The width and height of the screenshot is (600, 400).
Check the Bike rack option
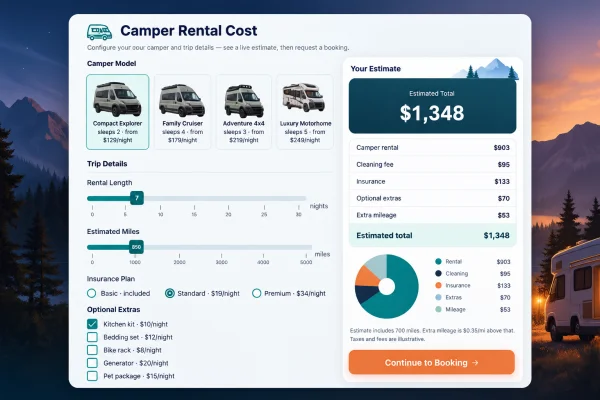pyautogui.click(x=92, y=350)
